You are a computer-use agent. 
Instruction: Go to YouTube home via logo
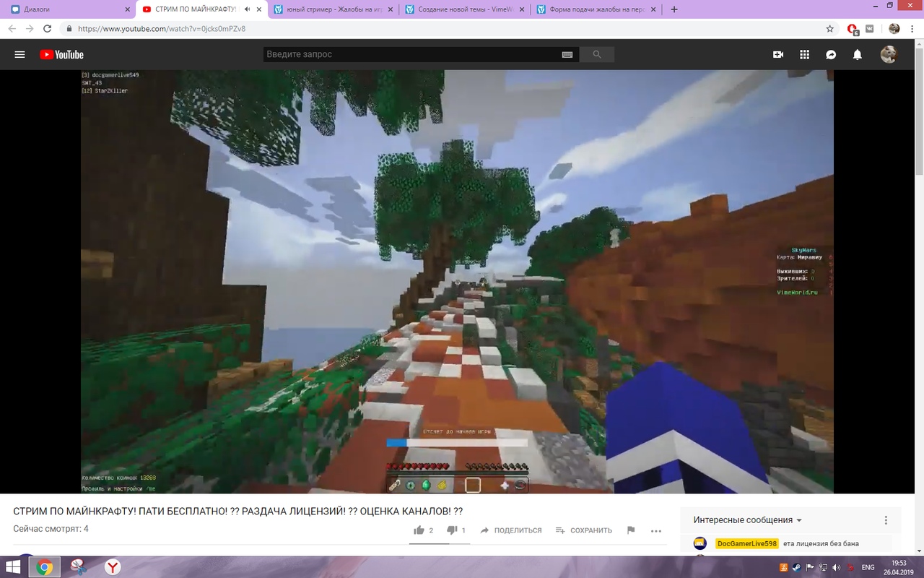point(61,55)
